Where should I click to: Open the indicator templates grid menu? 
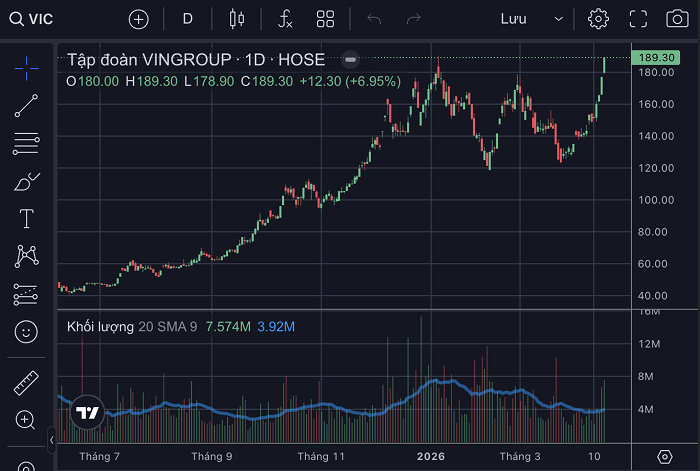click(325, 18)
